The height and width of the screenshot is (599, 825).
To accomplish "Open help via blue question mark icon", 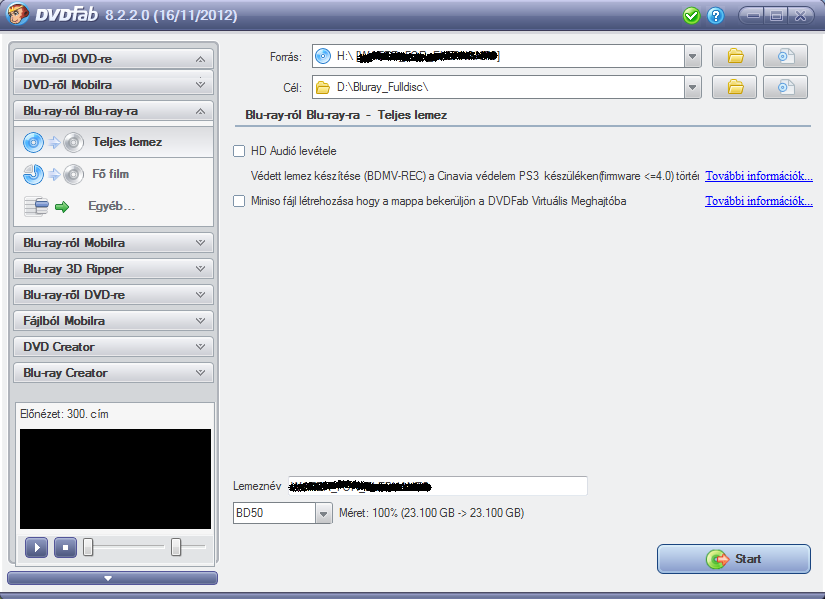I will 716,16.
